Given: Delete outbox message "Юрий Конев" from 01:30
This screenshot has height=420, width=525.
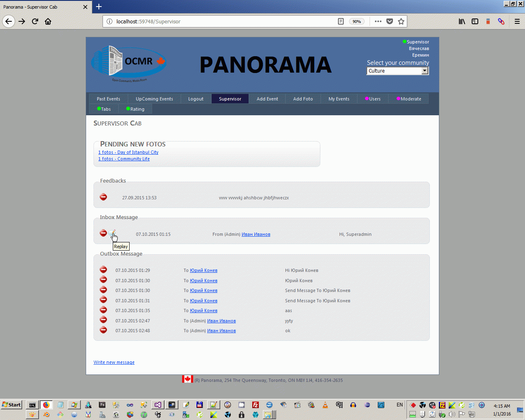Looking at the screenshot, I should coord(103,280).
